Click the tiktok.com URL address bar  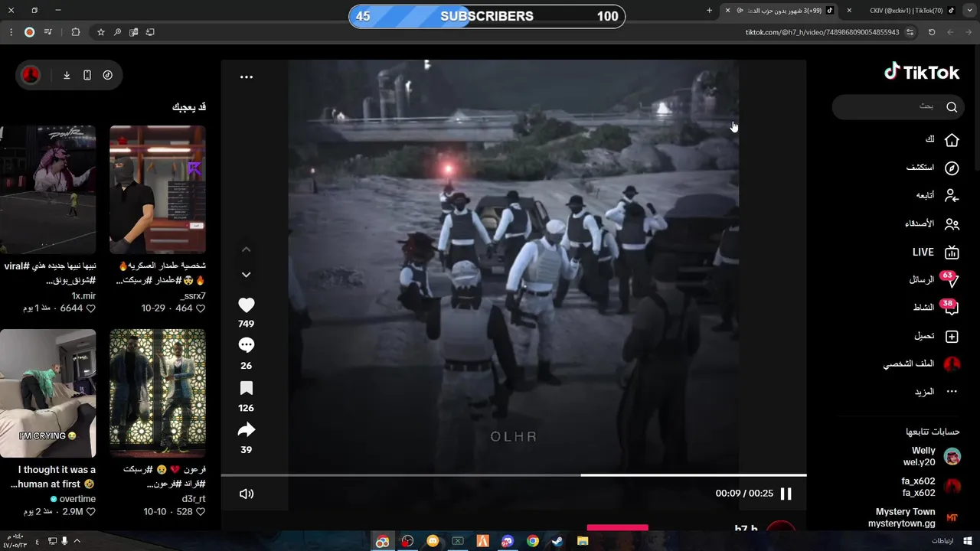(x=822, y=32)
